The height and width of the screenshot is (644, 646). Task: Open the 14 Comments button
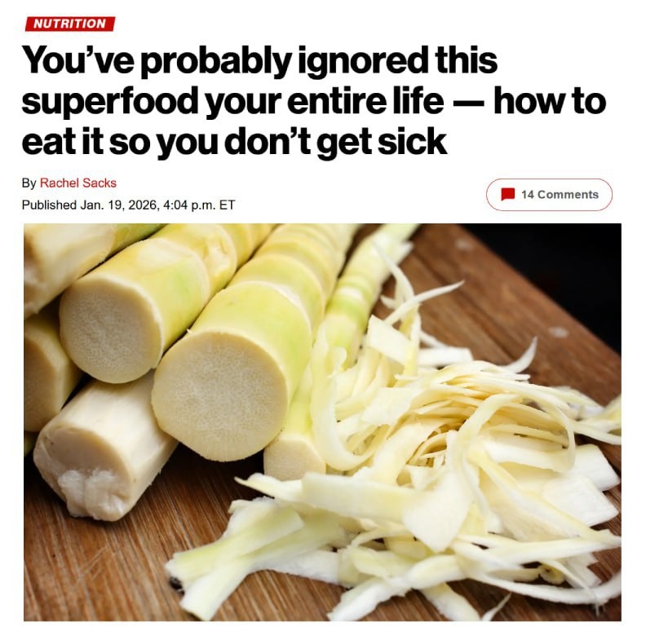(549, 194)
